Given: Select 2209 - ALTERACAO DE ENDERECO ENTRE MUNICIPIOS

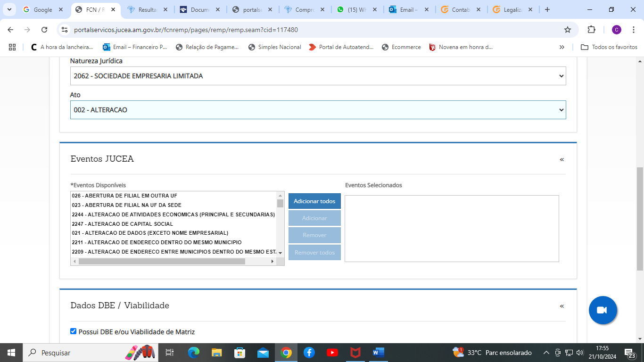Looking at the screenshot, I should pyautogui.click(x=173, y=252).
